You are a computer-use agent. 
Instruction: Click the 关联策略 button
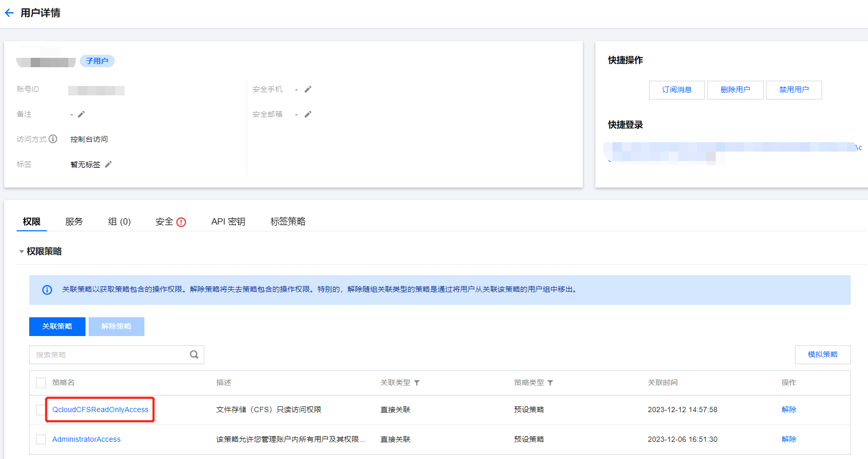[57, 327]
